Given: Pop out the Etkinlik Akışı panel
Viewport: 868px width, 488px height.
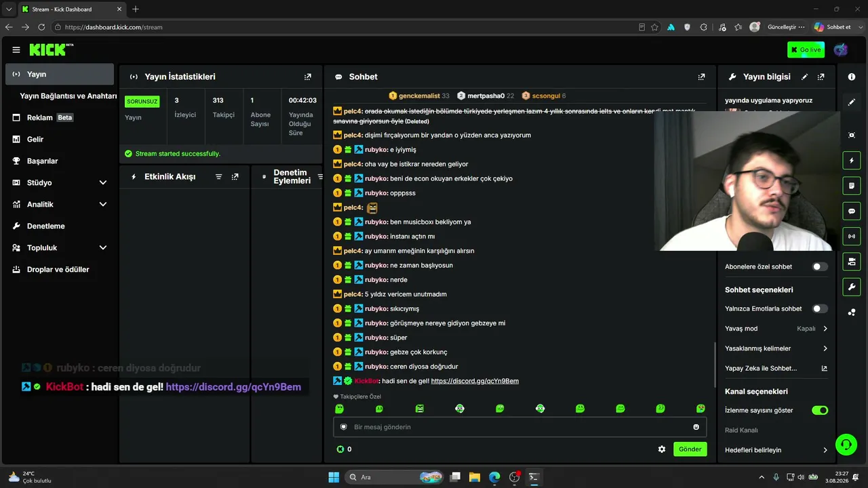Looking at the screenshot, I should pos(235,177).
